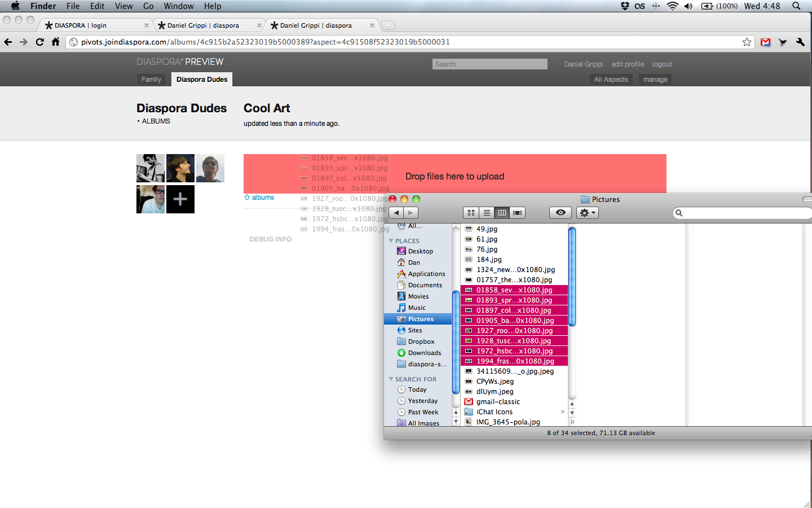The image size is (812, 508).
Task: Open the Chrome wrench menu
Action: (x=800, y=42)
